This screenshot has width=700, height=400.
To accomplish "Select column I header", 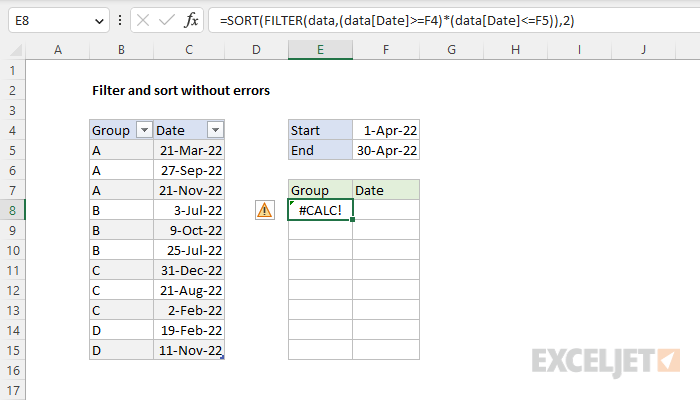I will click(x=579, y=50).
